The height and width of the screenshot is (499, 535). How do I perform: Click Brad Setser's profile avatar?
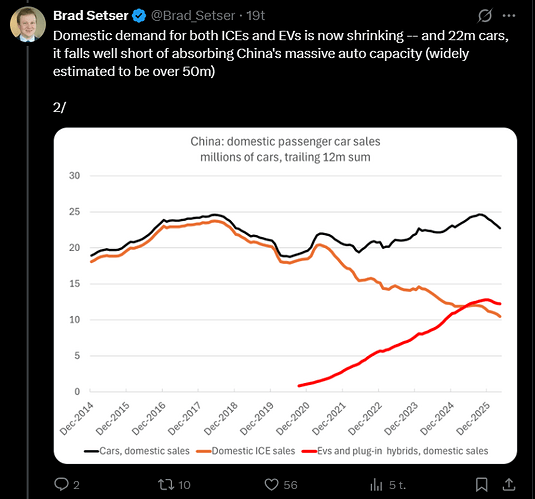pyautogui.click(x=28, y=24)
